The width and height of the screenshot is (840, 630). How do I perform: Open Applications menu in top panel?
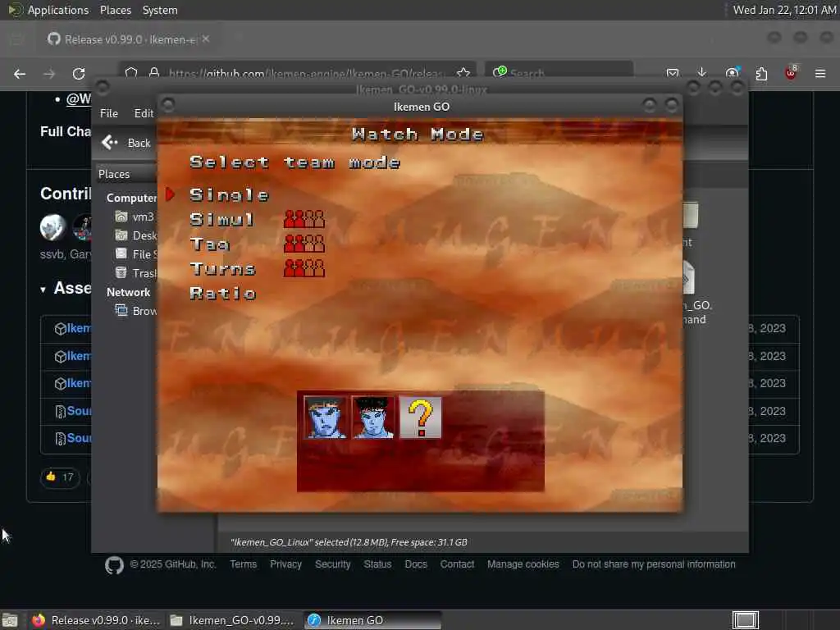pyautogui.click(x=49, y=10)
